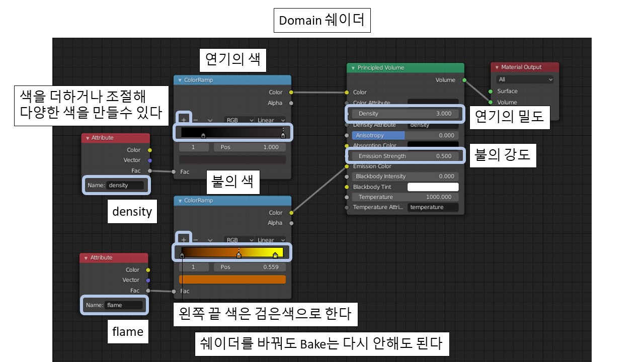The height and width of the screenshot is (362, 644).
Task: Click the Name field containing flame
Action: (123, 305)
